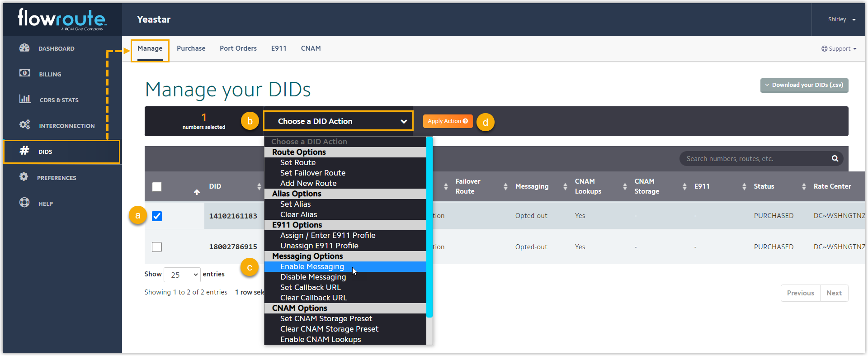Open the Choose a DID Action dropdown
Viewport: 868px width, 356px height.
[x=338, y=121]
